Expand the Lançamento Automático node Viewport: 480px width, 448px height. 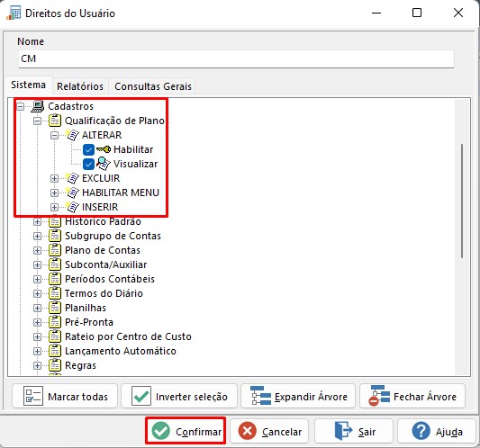click(37, 351)
